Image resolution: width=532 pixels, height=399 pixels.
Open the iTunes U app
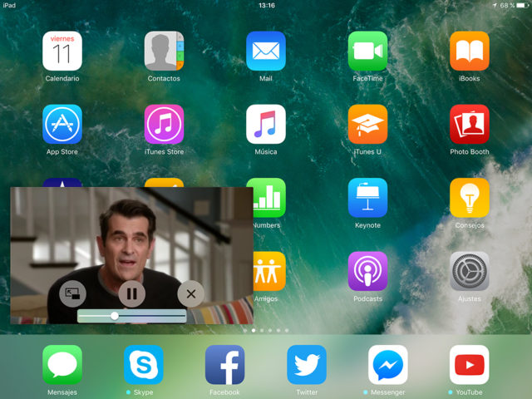[367, 124]
